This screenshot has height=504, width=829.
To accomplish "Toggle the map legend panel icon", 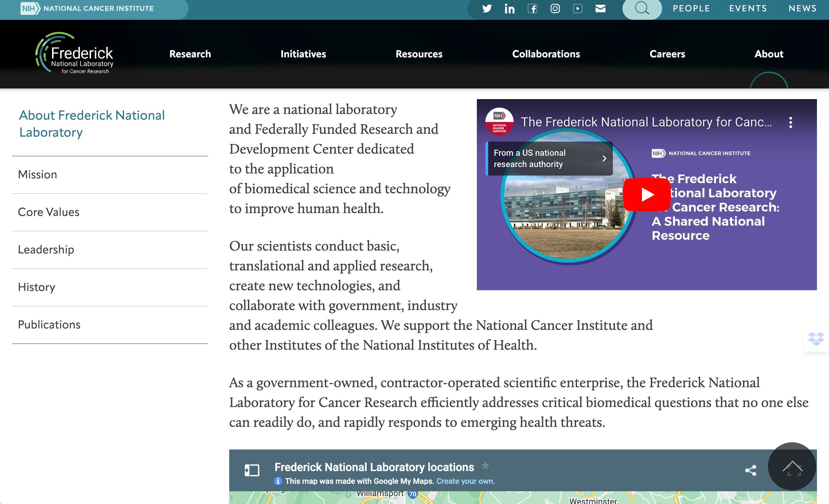I will click(x=252, y=470).
